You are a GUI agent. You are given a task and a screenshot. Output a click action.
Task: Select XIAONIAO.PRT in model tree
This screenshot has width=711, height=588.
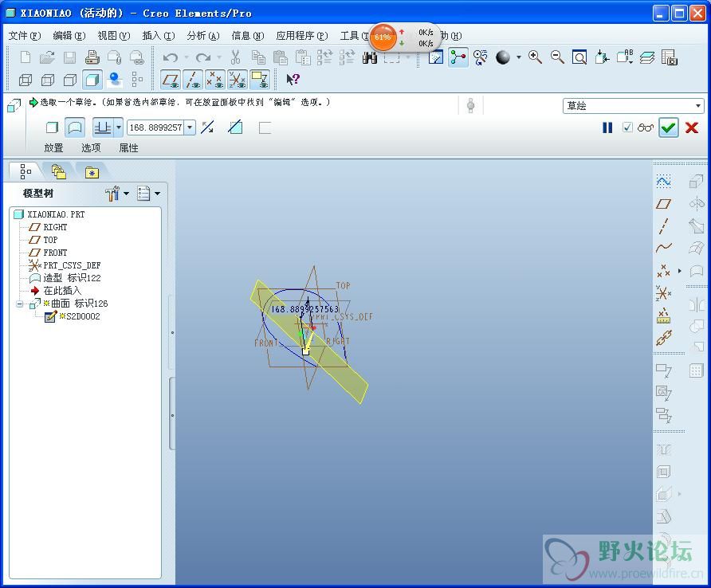point(49,214)
